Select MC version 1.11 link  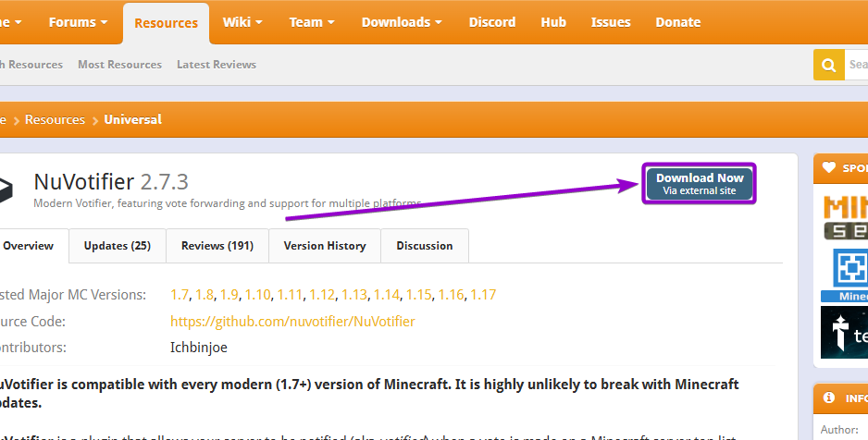(x=290, y=295)
